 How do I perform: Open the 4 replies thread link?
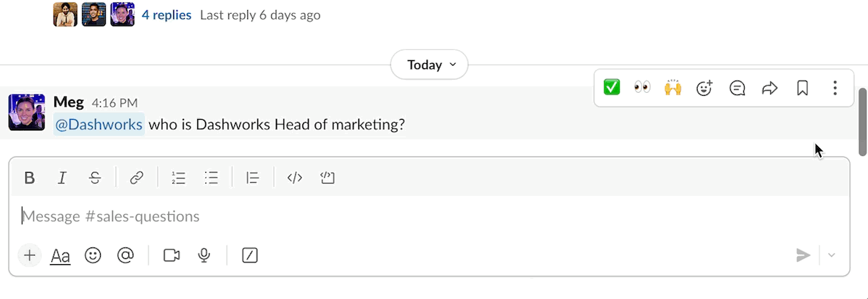167,15
